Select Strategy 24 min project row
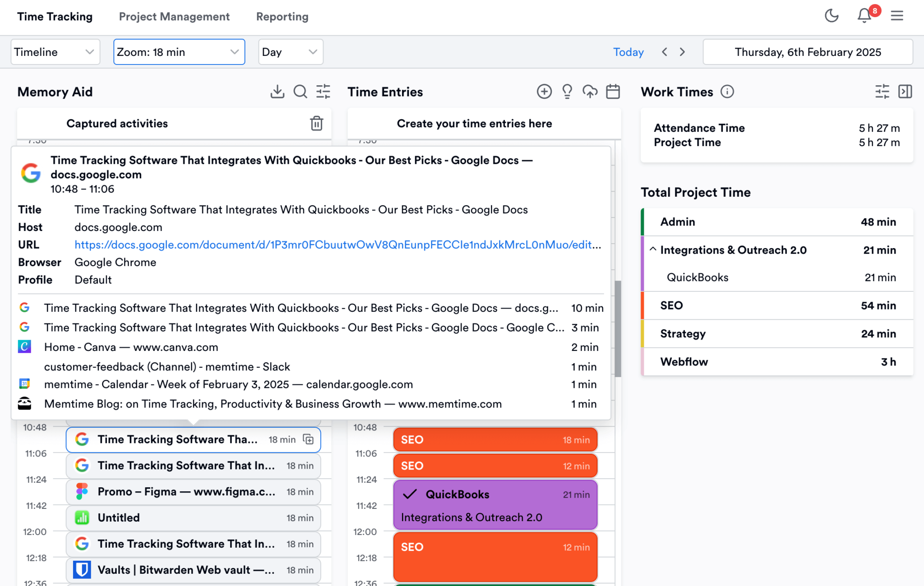 tap(778, 333)
